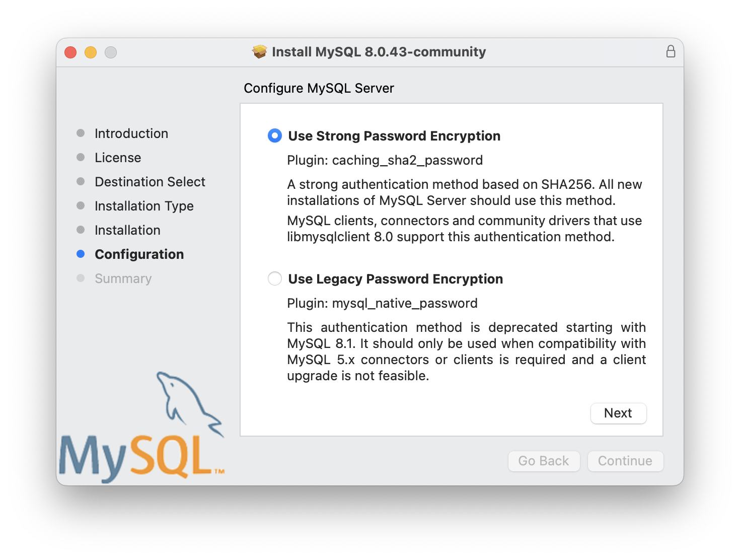
Task: Click the package installer icon in title
Action: (x=260, y=51)
